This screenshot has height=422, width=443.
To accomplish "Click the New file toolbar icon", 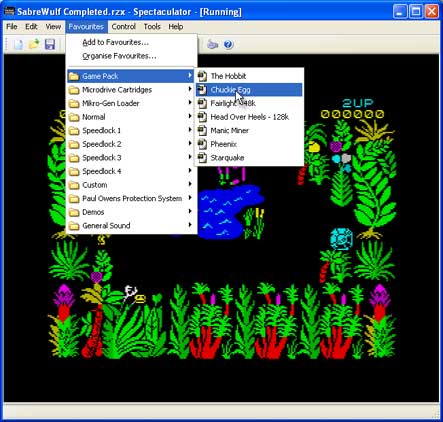I will coord(19,44).
